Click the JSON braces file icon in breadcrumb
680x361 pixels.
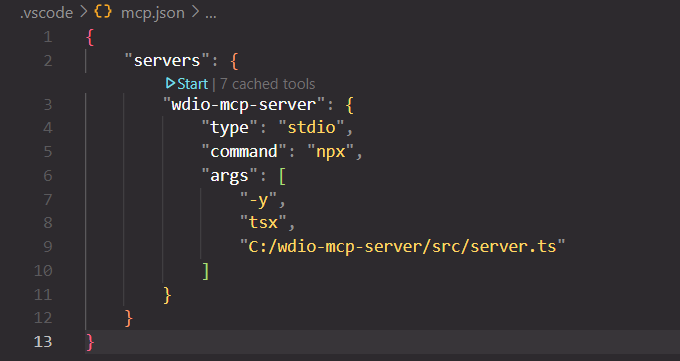(103, 12)
